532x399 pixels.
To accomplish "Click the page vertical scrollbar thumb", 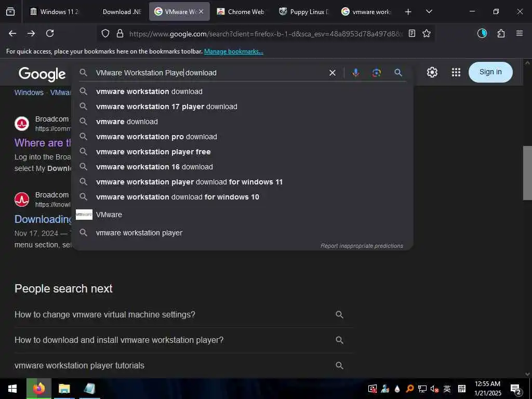I will [527, 172].
